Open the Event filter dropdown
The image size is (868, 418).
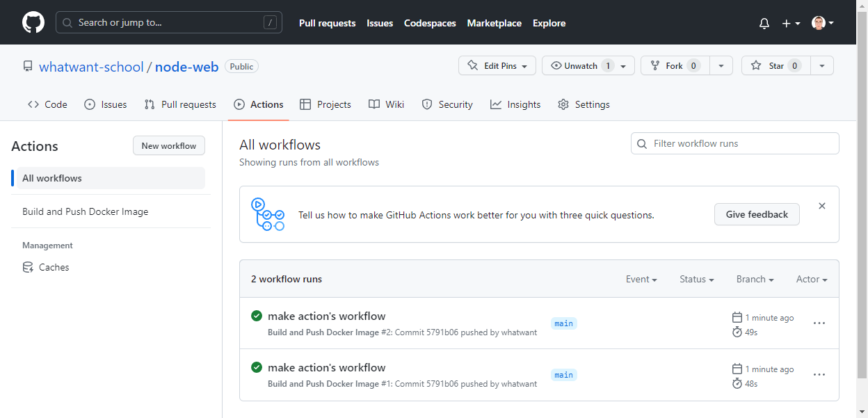(641, 279)
